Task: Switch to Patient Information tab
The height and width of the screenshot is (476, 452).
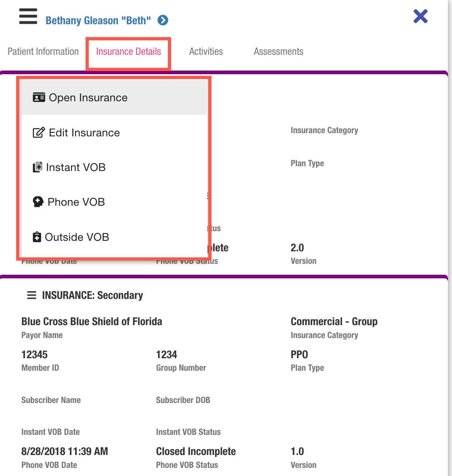Action: tap(43, 52)
